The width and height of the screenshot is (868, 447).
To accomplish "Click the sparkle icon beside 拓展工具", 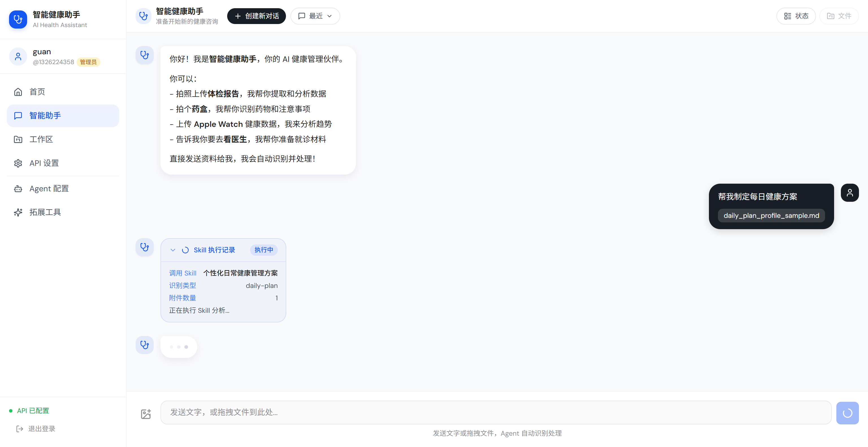I will (x=18, y=212).
